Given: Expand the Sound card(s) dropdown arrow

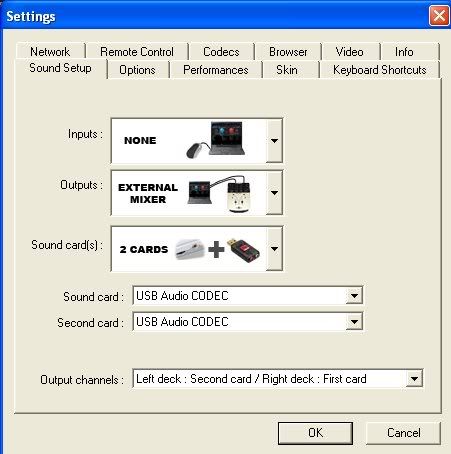Looking at the screenshot, I should (x=274, y=249).
